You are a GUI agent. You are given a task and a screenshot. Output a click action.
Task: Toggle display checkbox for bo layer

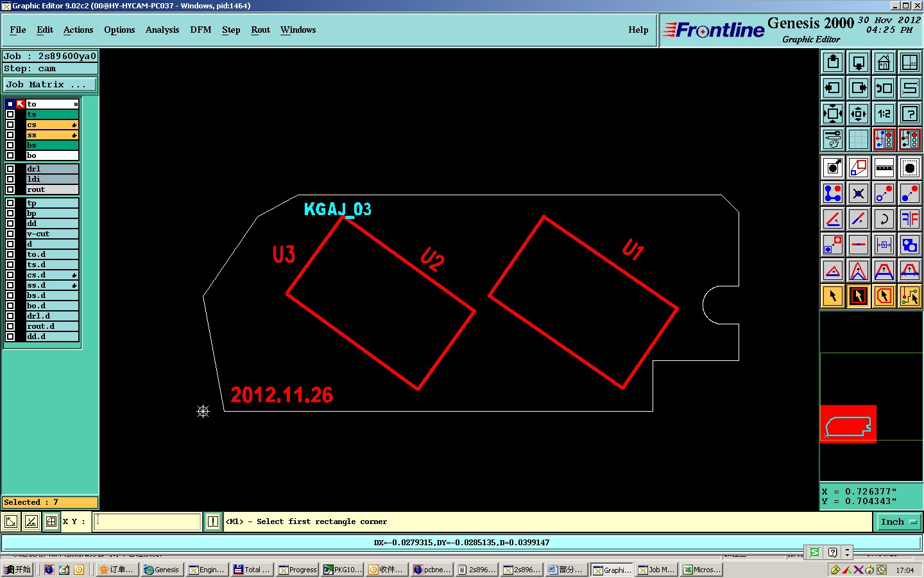coord(10,155)
